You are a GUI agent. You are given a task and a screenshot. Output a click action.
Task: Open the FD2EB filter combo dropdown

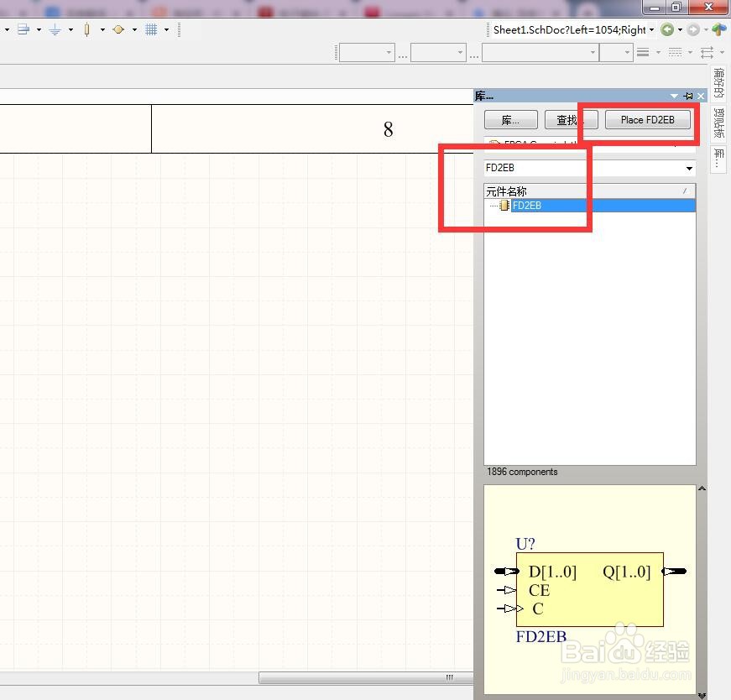689,169
